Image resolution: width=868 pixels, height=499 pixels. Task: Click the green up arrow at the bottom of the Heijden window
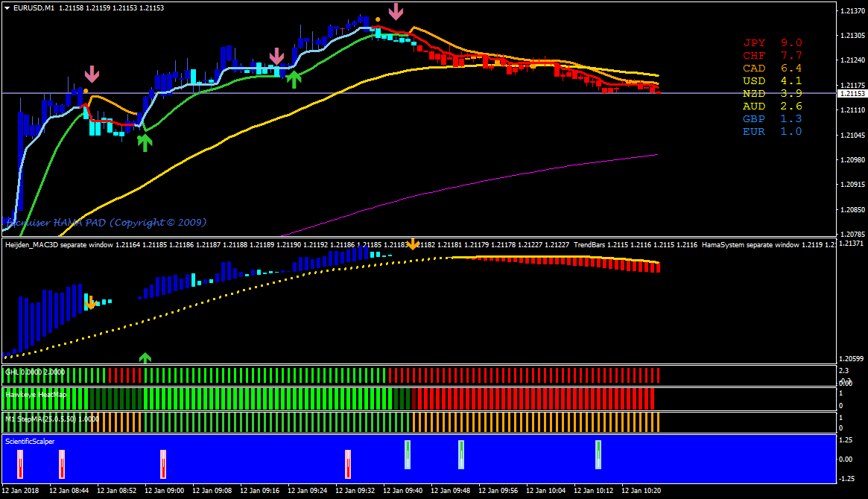[x=145, y=358]
